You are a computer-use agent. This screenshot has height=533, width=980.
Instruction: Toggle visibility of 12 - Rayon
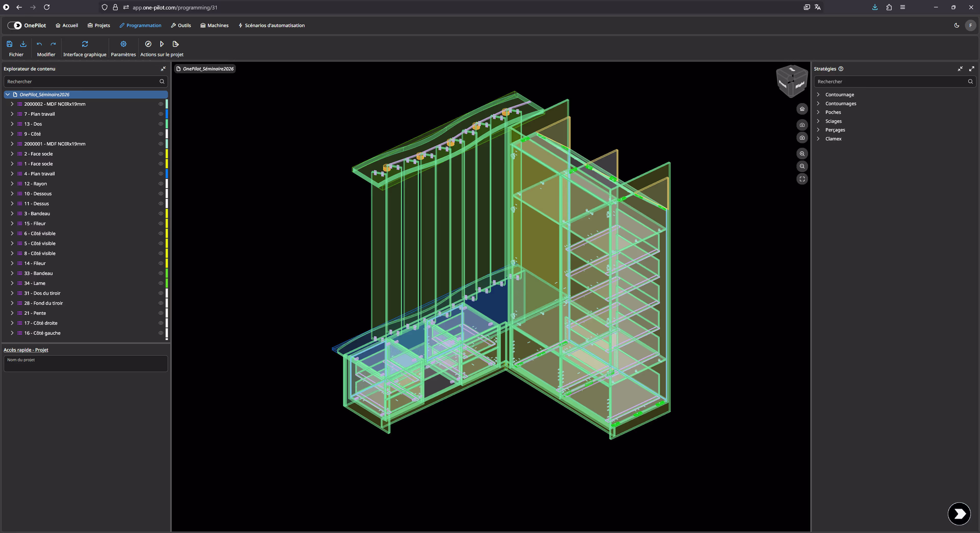pyautogui.click(x=161, y=184)
